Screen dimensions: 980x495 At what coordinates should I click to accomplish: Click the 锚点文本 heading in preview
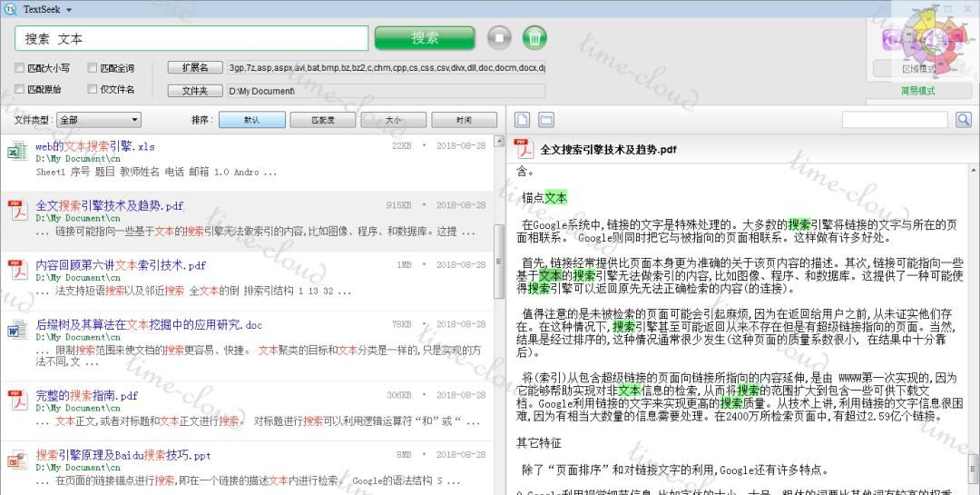tap(544, 198)
